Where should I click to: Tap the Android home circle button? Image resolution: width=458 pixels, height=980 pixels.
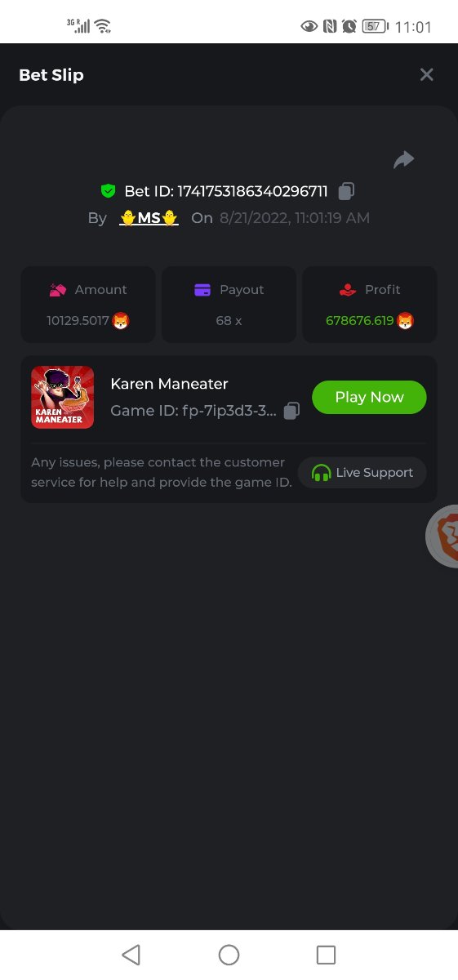[x=229, y=955]
